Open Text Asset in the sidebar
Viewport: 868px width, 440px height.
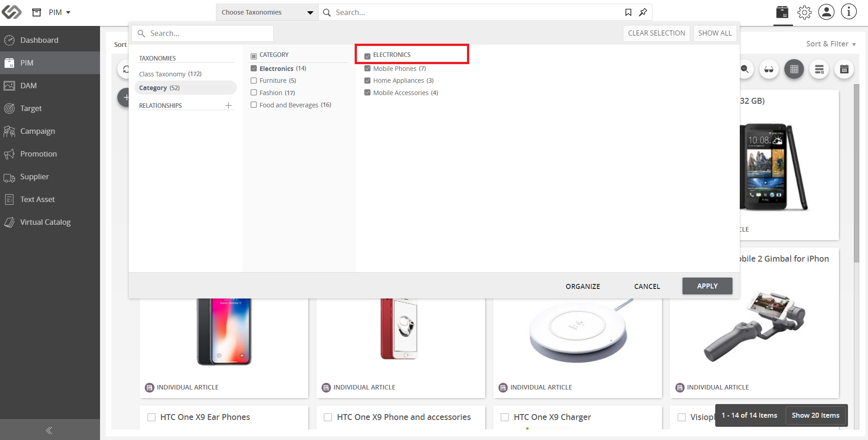[x=50, y=199]
